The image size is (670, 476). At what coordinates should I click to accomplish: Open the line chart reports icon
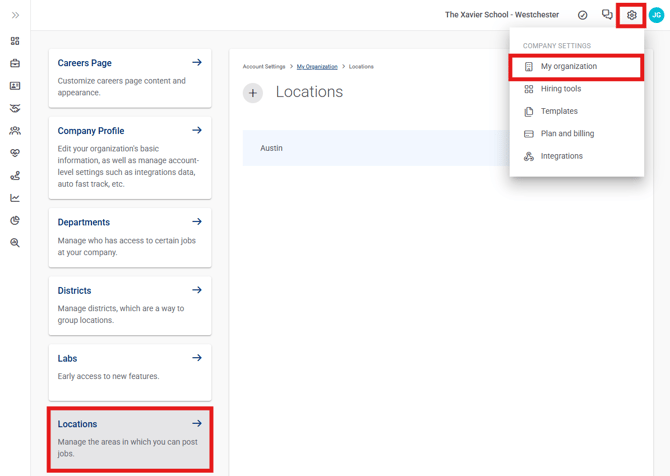(x=15, y=198)
